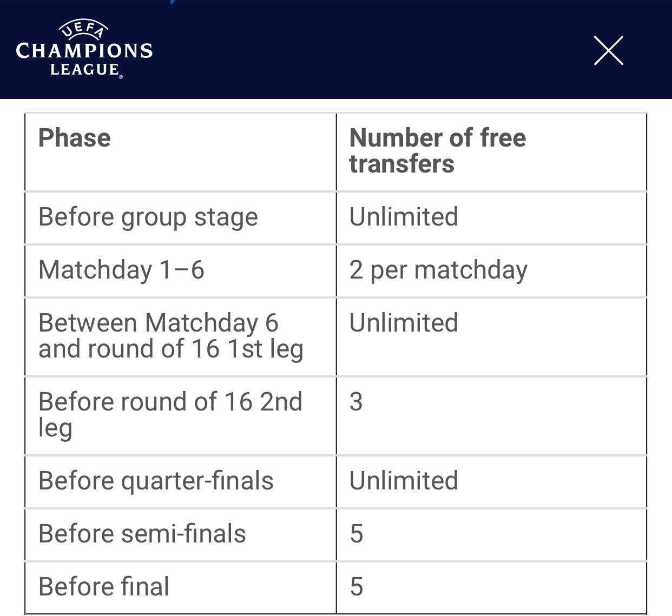Click the 2 per matchday cell

(x=491, y=270)
